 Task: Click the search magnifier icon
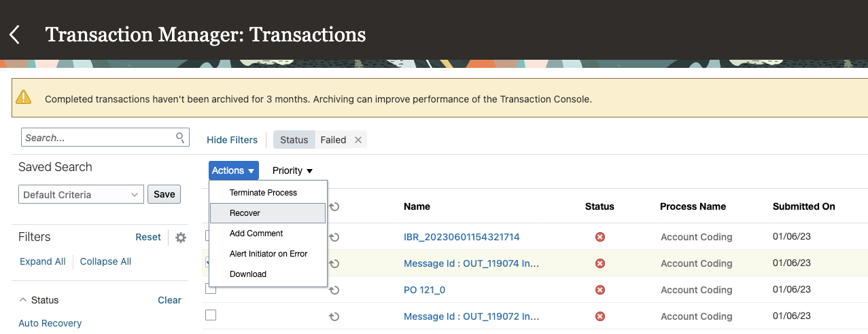coord(180,137)
